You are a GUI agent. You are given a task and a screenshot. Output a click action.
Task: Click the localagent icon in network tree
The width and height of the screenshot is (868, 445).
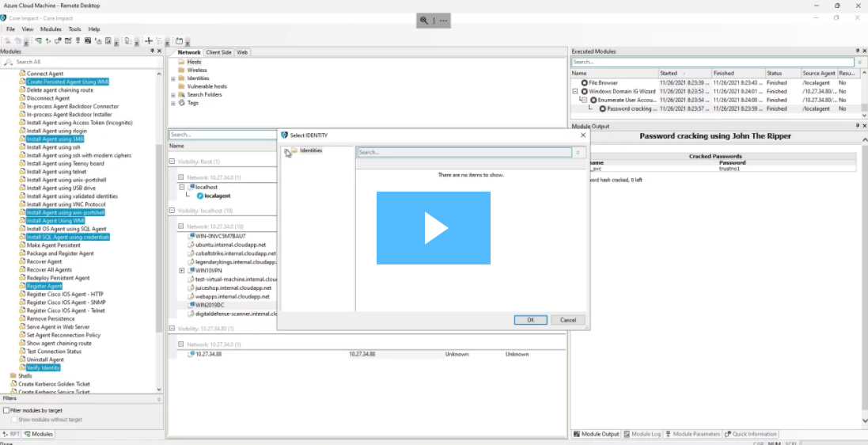point(200,196)
